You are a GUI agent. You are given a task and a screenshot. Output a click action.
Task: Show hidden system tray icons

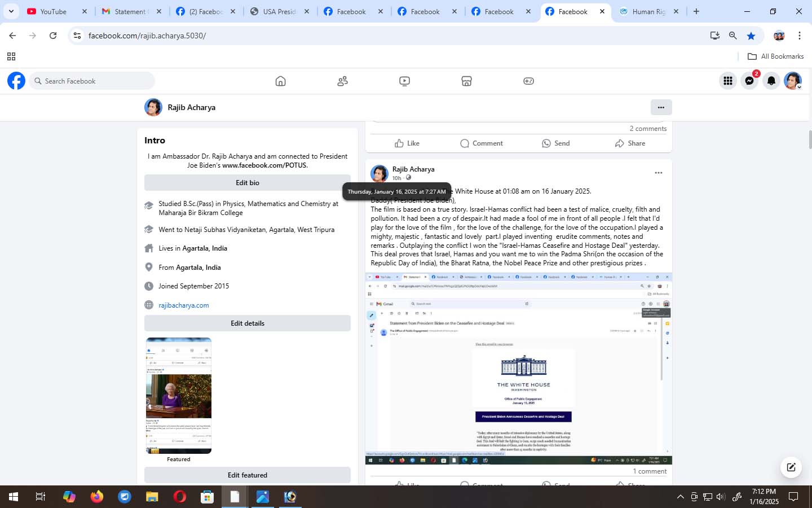[680, 497]
